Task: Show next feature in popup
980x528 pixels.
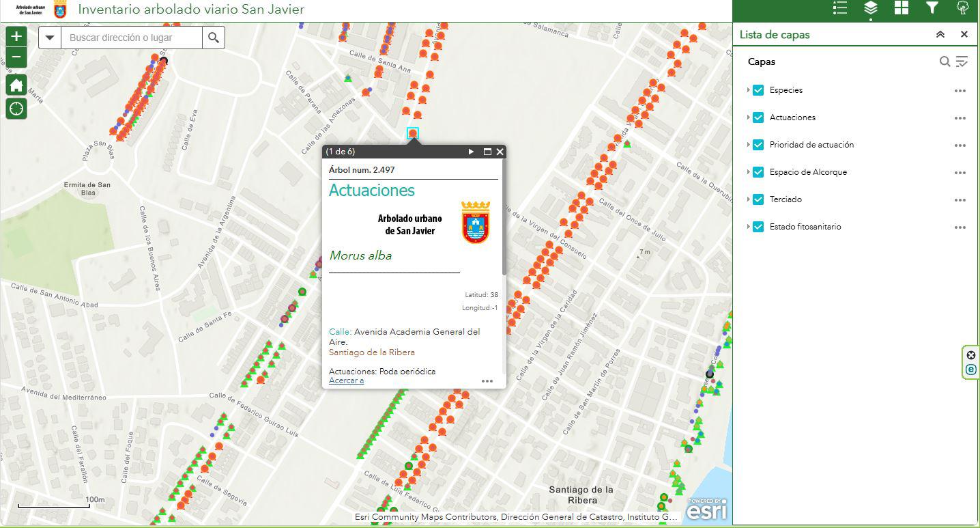Action: coord(471,152)
